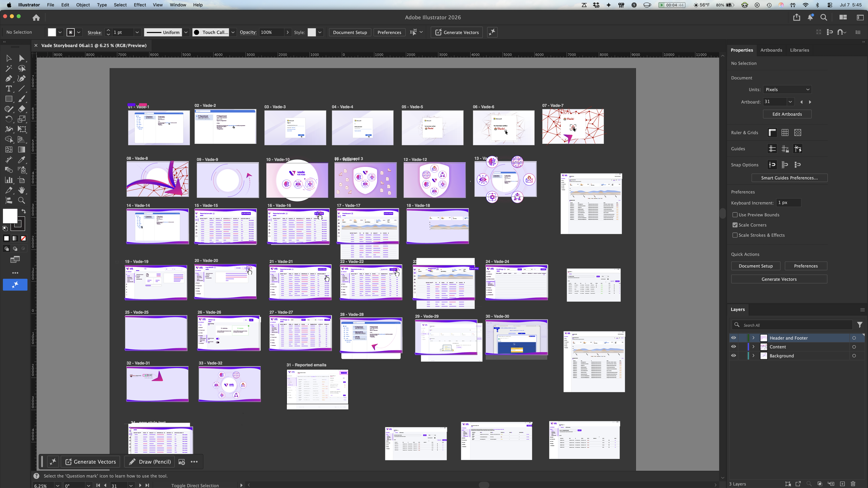Toggle lock guides icon
868x488 pixels.
(x=785, y=149)
